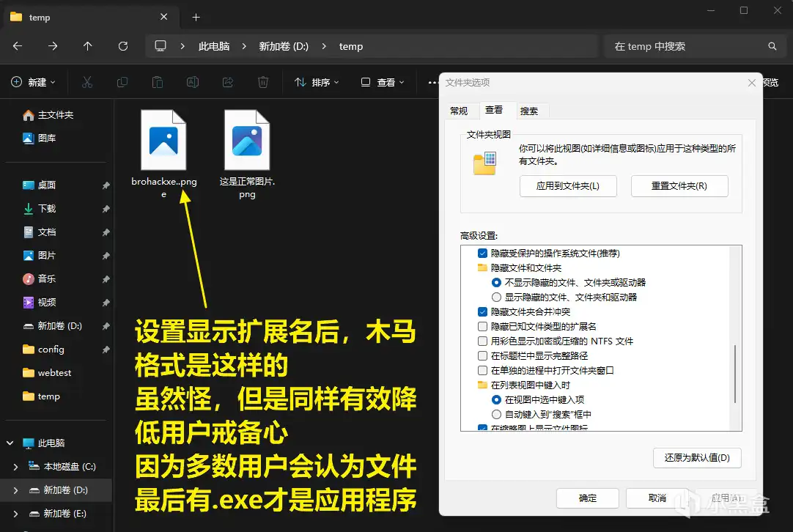The image size is (793, 532).
Task: Click the Delete trash icon in the toolbar
Action: coord(263,82)
